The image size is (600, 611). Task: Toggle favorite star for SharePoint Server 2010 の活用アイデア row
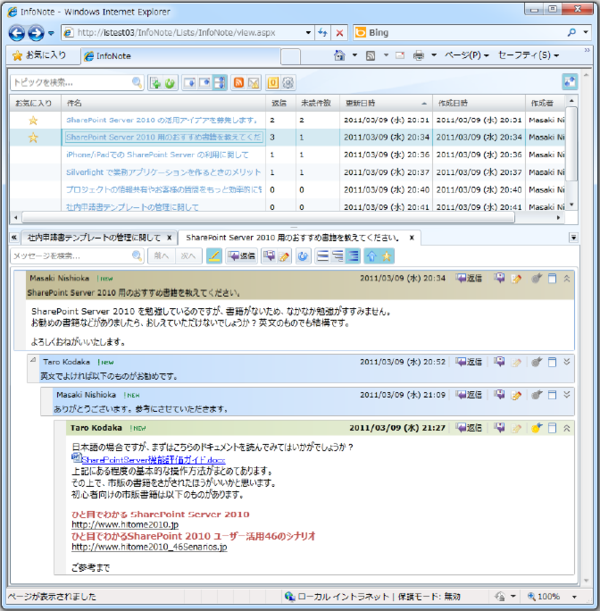click(34, 120)
